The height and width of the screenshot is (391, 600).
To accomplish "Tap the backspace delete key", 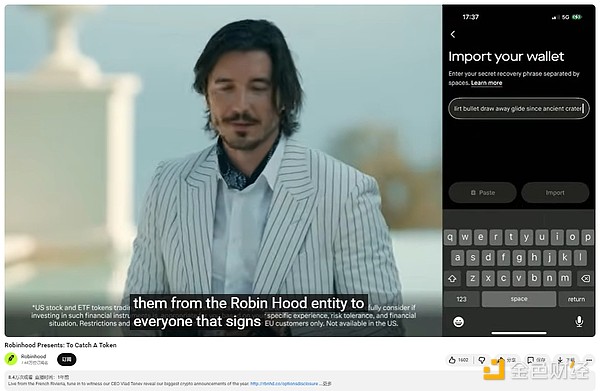I will click(x=585, y=279).
